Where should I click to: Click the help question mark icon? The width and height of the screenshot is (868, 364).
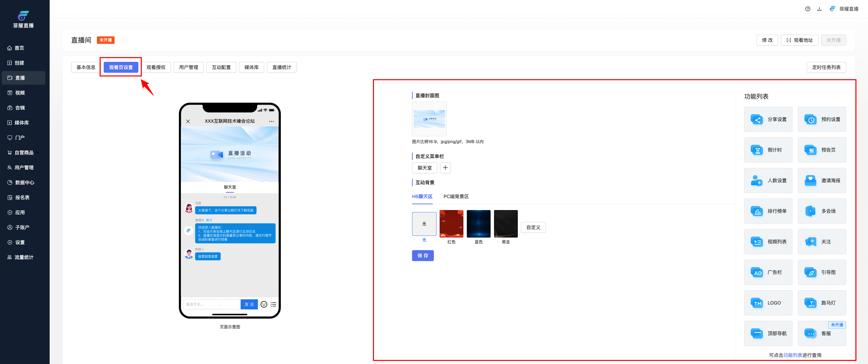coord(807,9)
